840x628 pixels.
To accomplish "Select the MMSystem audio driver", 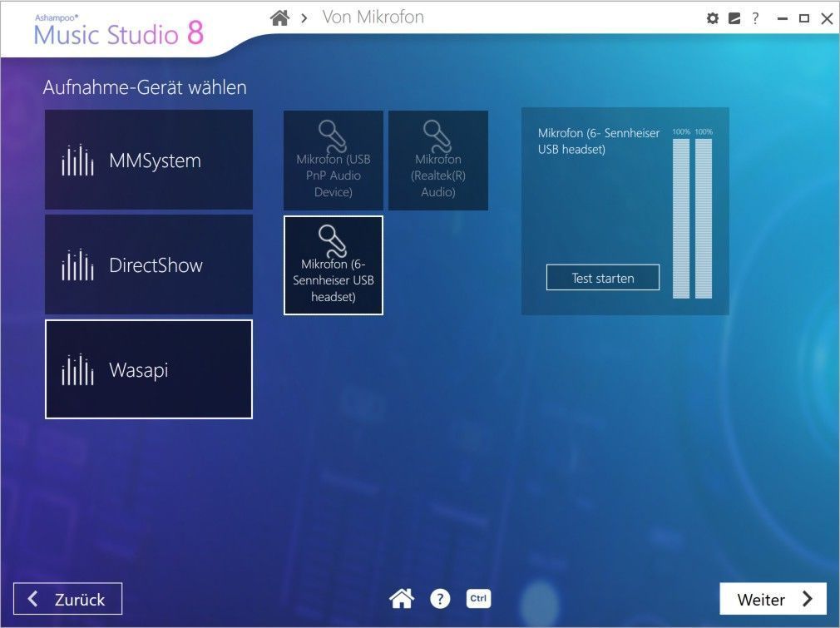I will (x=149, y=160).
